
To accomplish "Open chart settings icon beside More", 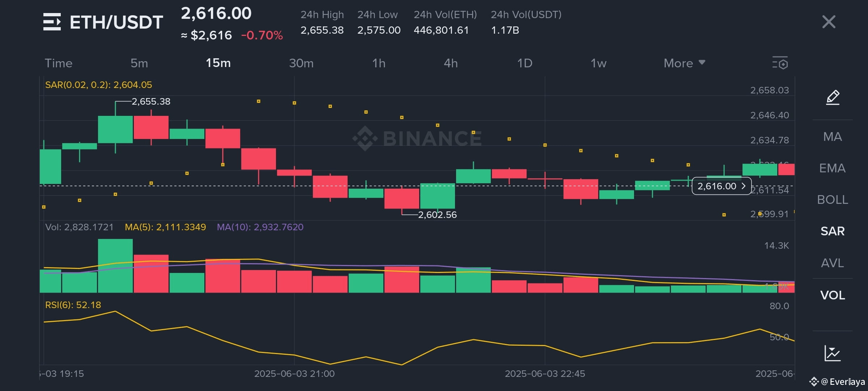I will coord(780,63).
